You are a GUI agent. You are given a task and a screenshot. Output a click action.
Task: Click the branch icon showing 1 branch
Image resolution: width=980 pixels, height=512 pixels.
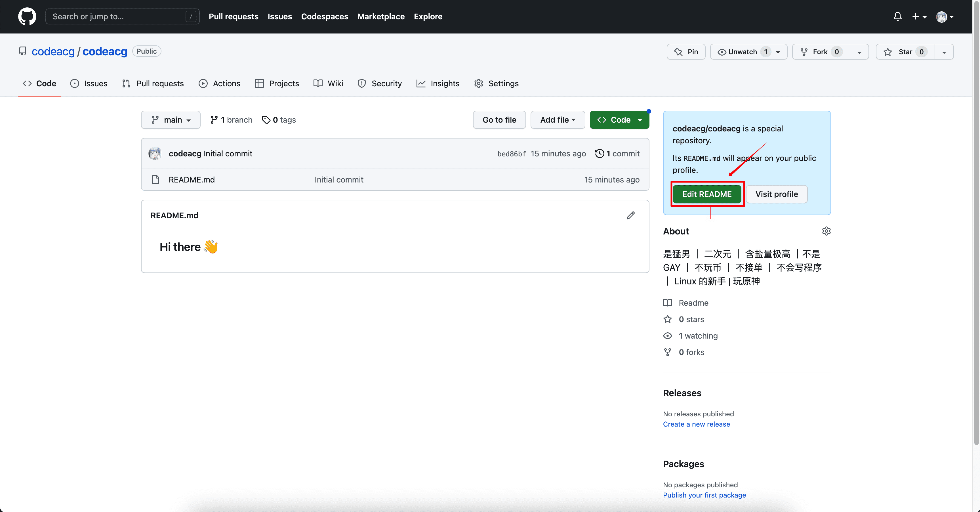point(214,119)
